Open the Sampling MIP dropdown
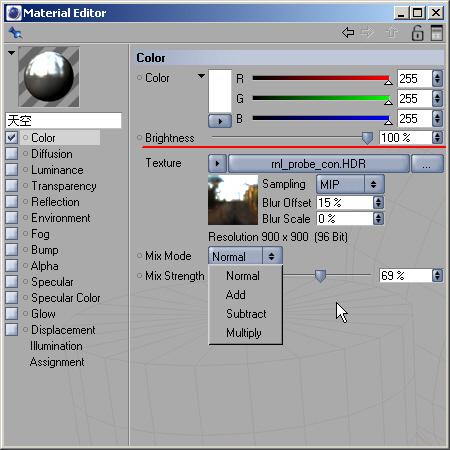This screenshot has height=450, width=450. [x=350, y=184]
